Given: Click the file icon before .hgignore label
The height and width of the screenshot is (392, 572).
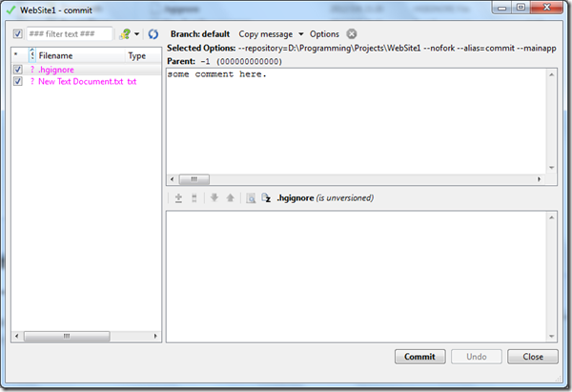Looking at the screenshot, I should (266, 197).
